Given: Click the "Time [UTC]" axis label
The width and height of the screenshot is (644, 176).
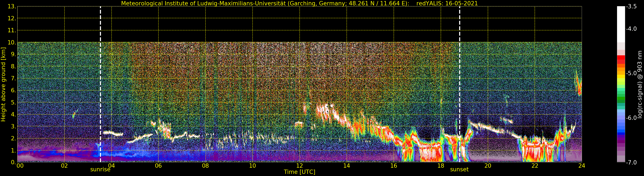Looking at the screenshot, I should pos(299,172).
